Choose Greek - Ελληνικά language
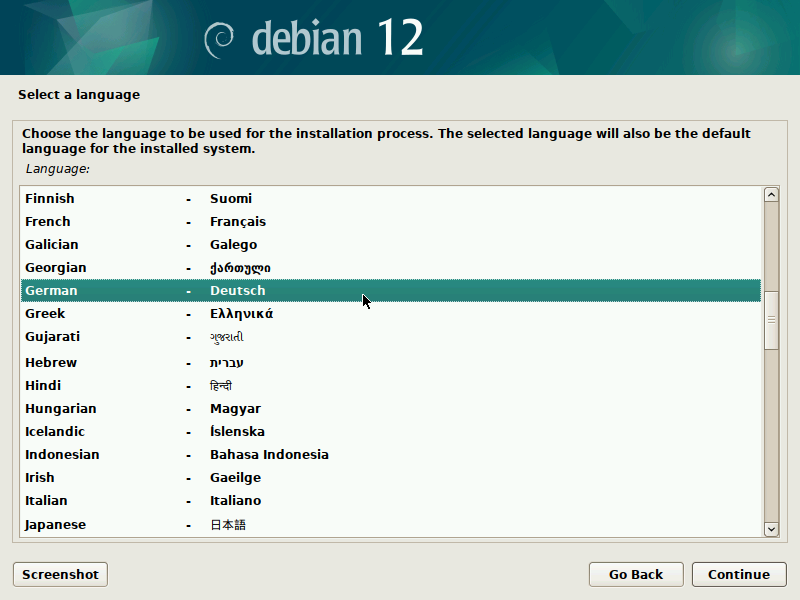The width and height of the screenshot is (800, 600). (391, 313)
